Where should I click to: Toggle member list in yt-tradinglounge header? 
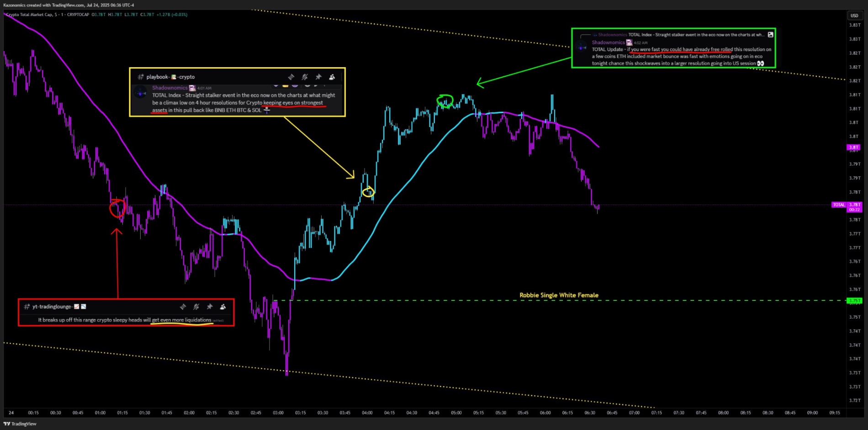click(x=223, y=307)
